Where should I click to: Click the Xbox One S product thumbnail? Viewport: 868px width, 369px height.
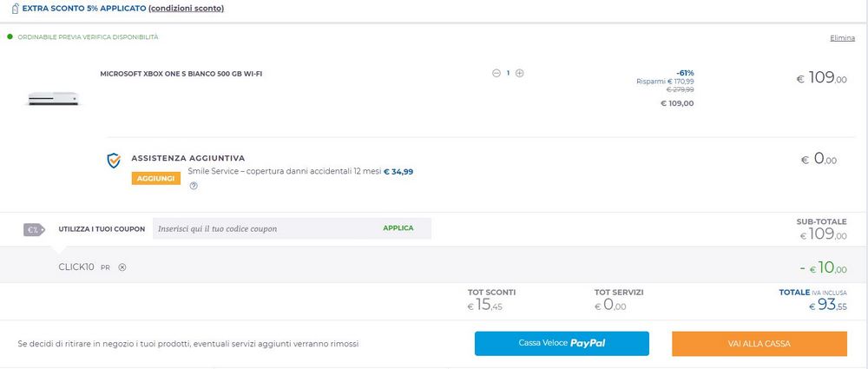[x=54, y=99]
